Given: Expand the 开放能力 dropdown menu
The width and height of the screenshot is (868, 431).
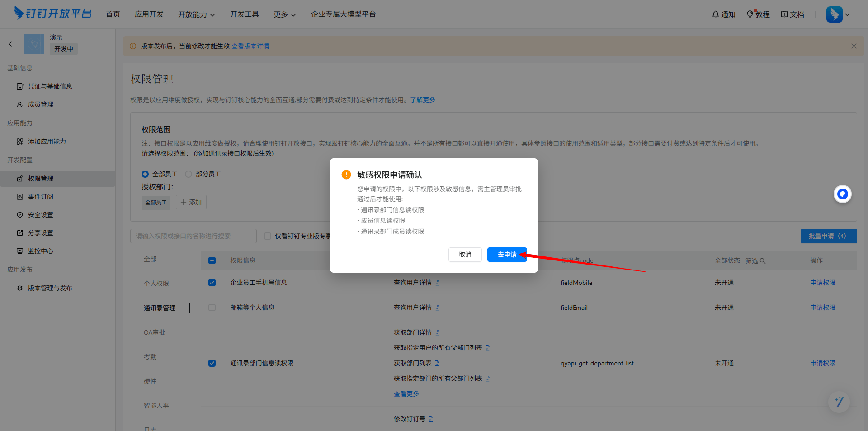Looking at the screenshot, I should pyautogui.click(x=197, y=14).
